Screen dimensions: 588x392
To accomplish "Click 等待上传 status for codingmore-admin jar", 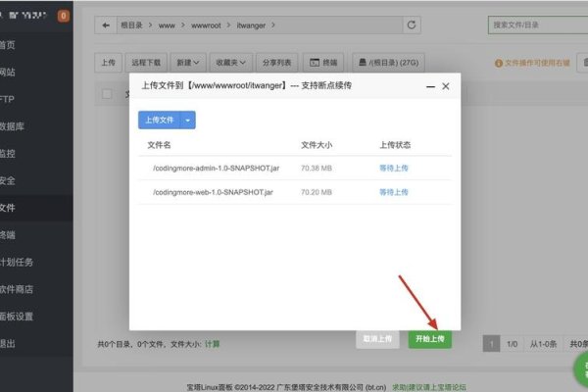I will (394, 168).
